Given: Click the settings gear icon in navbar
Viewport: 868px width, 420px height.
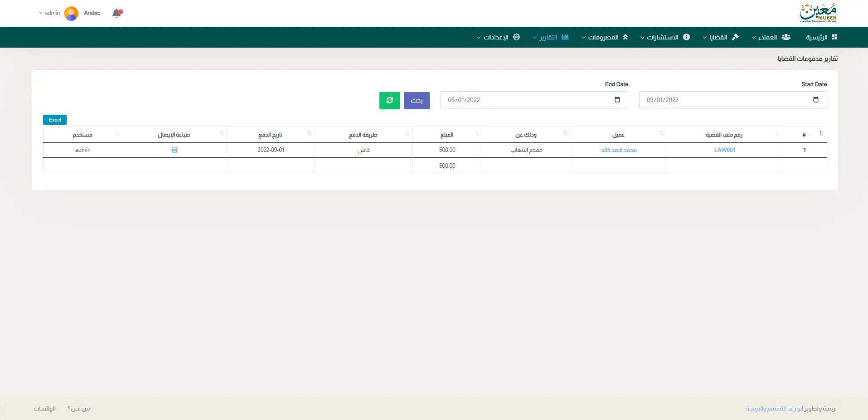Looking at the screenshot, I should pyautogui.click(x=516, y=37).
